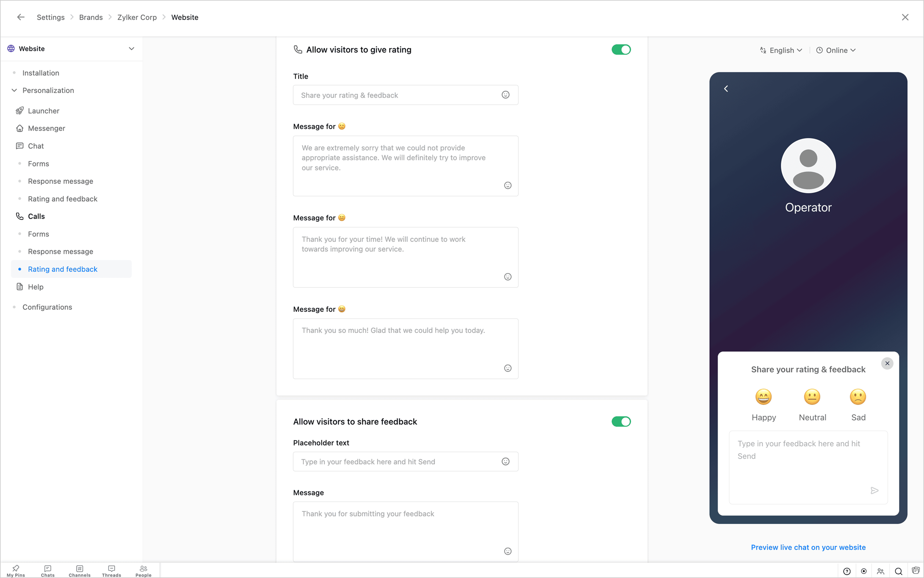Click Preview live chat on your website

[808, 547]
